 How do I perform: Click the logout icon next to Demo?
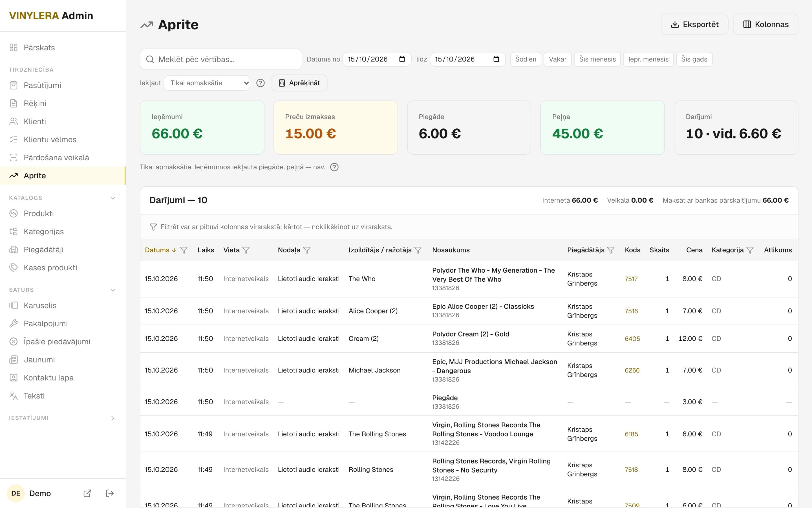[110, 493]
